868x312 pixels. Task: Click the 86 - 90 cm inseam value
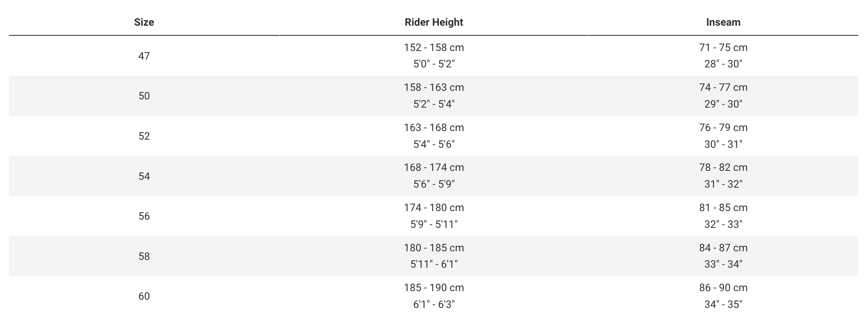pyautogui.click(x=723, y=288)
